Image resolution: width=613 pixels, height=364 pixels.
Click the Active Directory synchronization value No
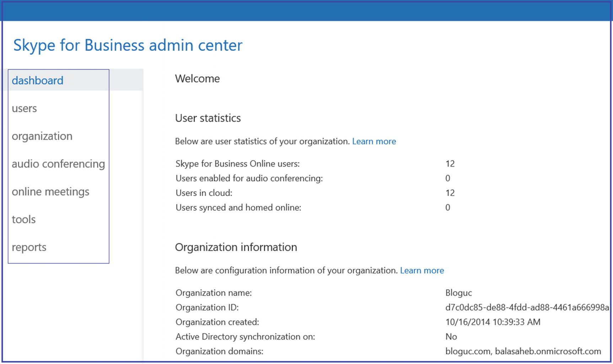click(x=451, y=337)
